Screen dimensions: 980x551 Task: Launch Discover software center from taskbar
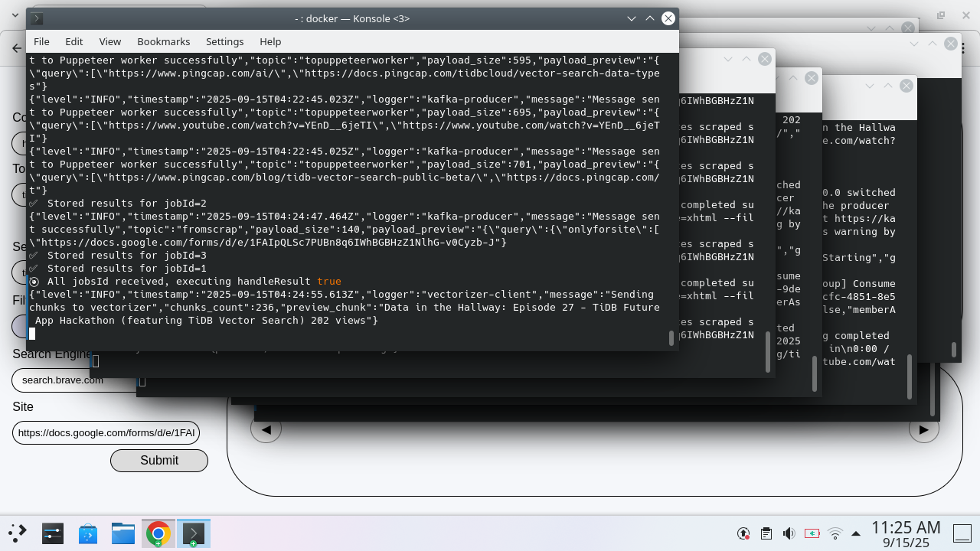pos(87,533)
